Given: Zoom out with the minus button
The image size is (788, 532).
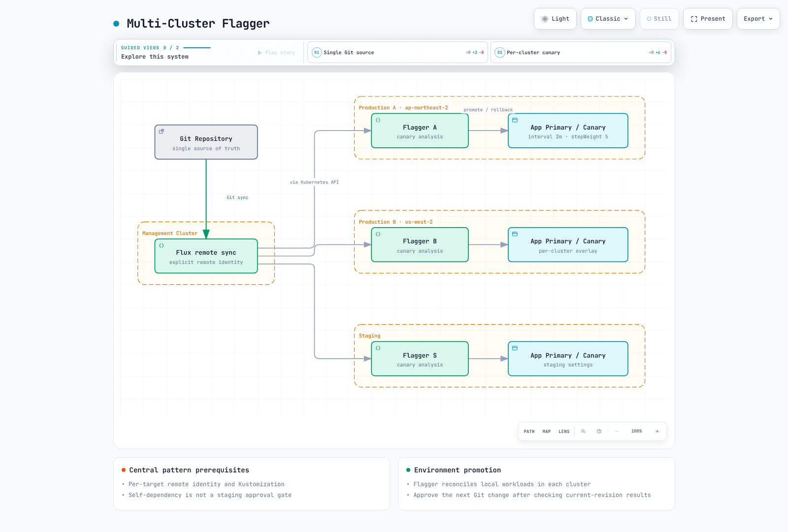Looking at the screenshot, I should [617, 431].
